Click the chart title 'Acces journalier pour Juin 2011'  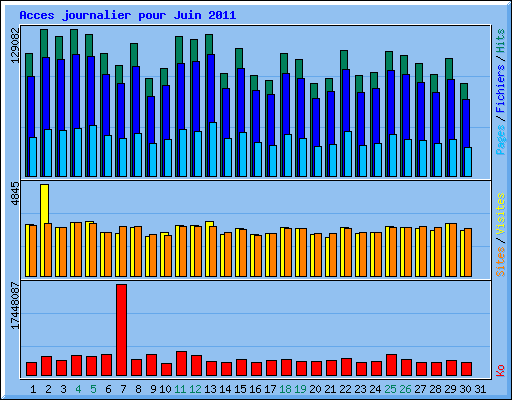(x=128, y=15)
